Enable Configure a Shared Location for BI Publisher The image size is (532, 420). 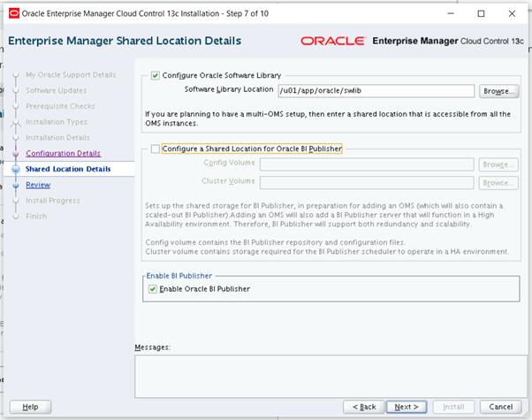tap(156, 149)
